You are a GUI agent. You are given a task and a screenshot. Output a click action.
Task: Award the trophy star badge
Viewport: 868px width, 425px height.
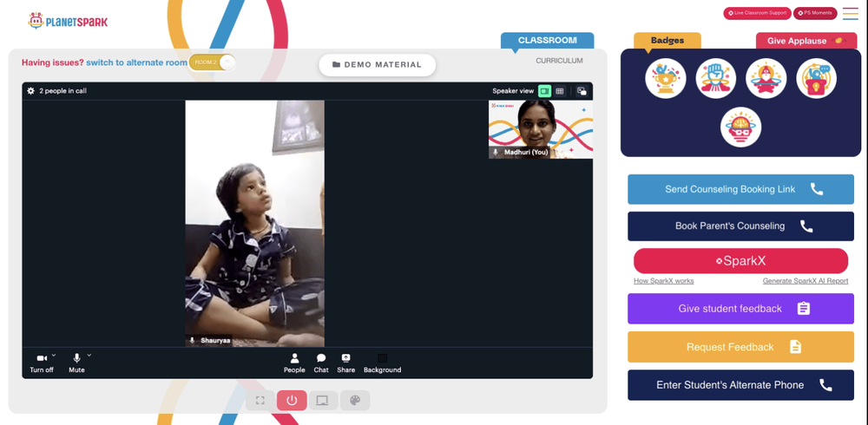point(666,79)
